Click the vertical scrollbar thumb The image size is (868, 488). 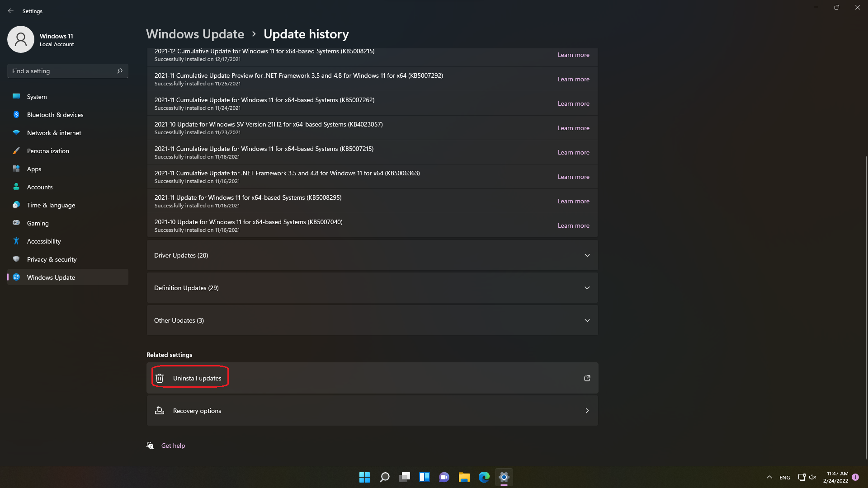click(866, 307)
